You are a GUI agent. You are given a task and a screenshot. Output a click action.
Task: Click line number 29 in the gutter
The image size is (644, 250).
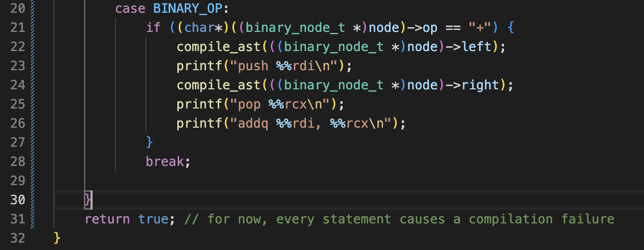(x=18, y=180)
